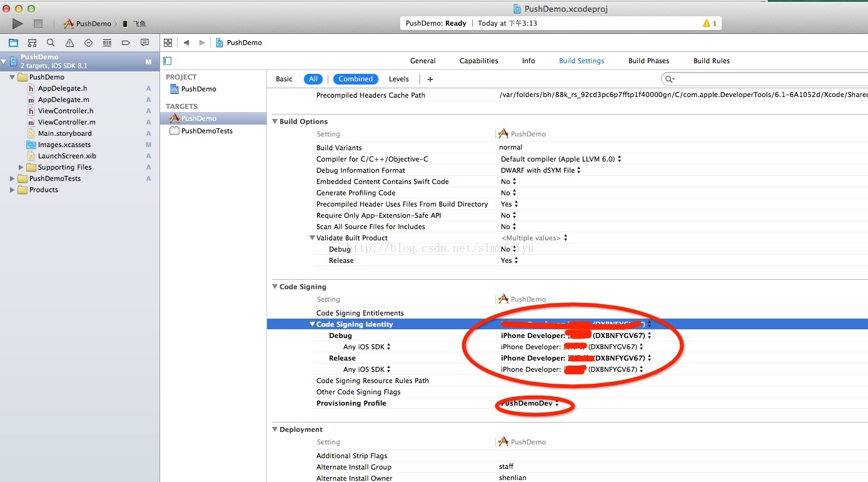
Task: Collapse the PushDemo group folder
Action: 12,77
